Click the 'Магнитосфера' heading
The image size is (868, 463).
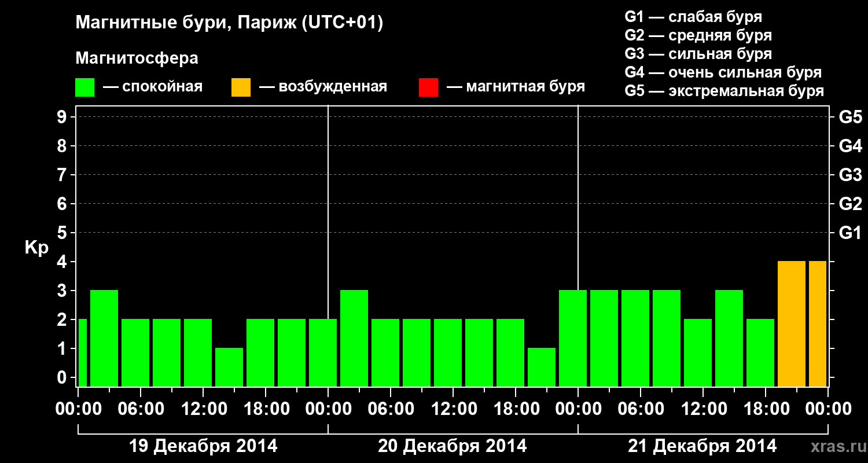coord(137,58)
